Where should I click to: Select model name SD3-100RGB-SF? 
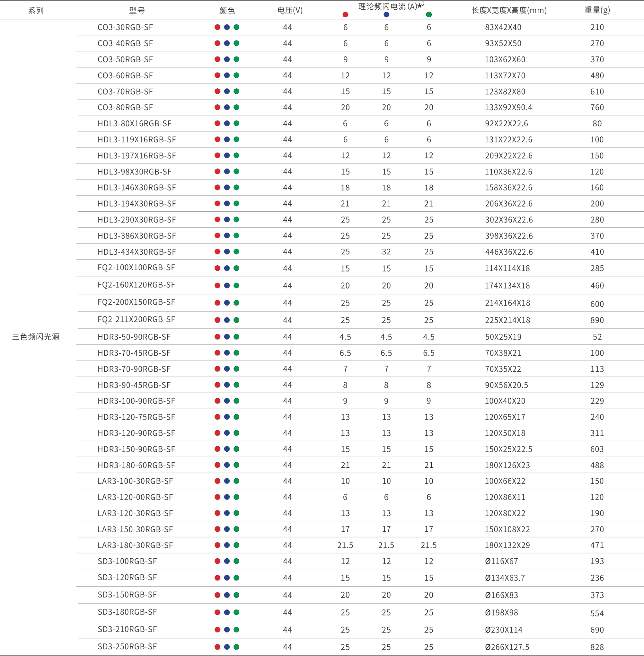point(127,561)
